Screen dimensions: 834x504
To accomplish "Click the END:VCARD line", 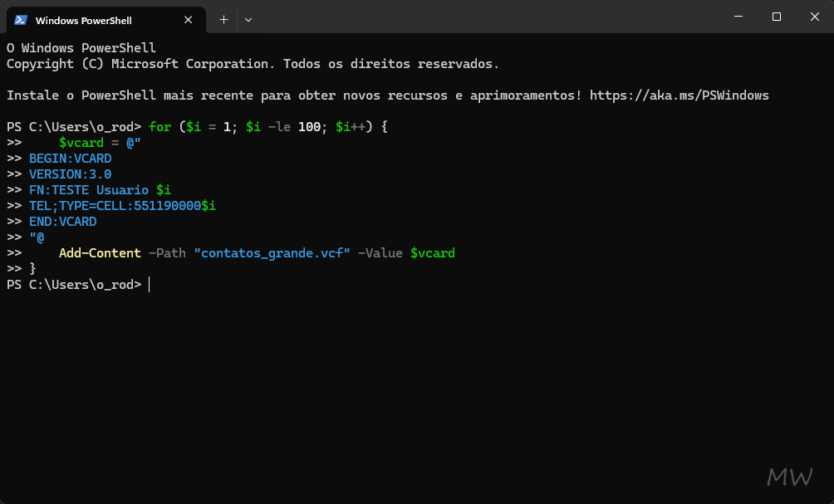I will (63, 222).
